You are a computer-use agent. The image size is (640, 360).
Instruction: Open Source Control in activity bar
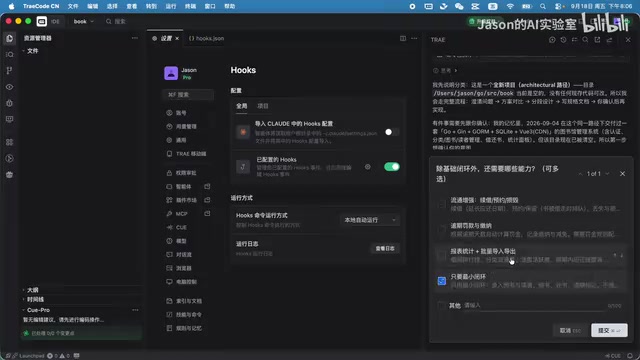(9, 71)
